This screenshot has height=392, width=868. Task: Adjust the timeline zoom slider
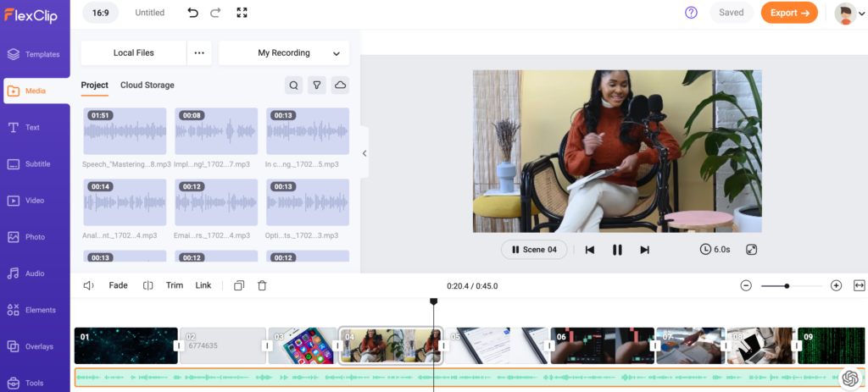pyautogui.click(x=787, y=286)
